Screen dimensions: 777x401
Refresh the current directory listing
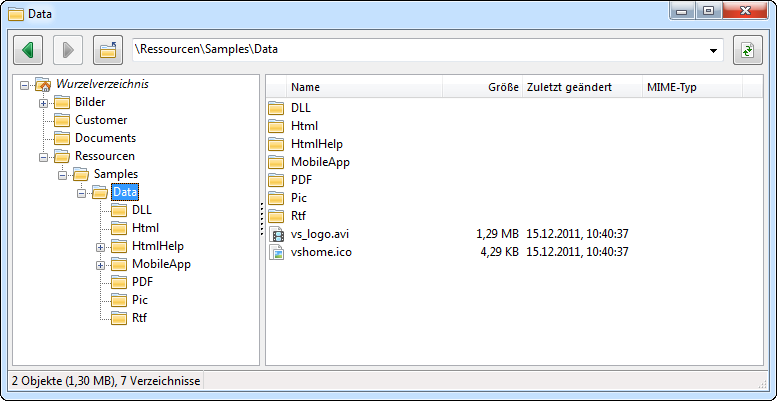coord(746,50)
